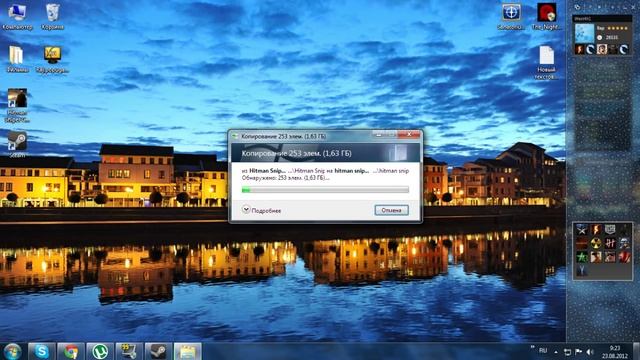
Task: Select The Night desktop icon
Action: (546, 16)
